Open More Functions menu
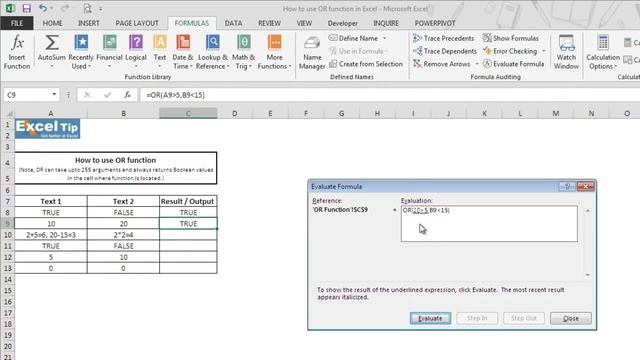640x360 pixels. pyautogui.click(x=274, y=52)
